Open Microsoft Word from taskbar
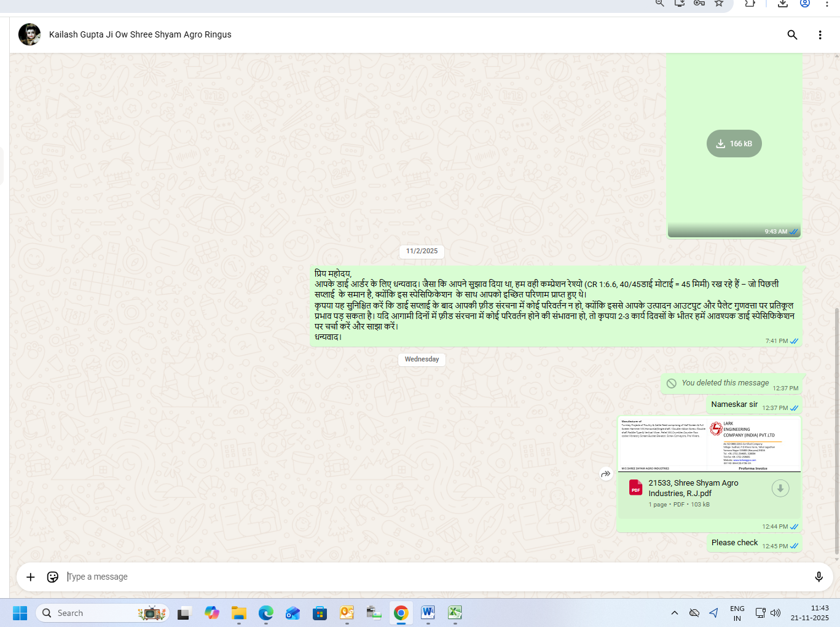The width and height of the screenshot is (840, 627). [428, 613]
